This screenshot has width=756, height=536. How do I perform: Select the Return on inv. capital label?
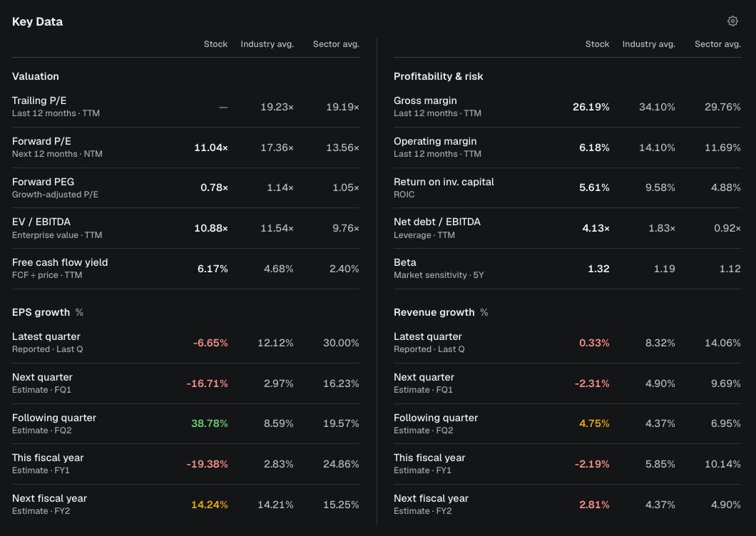(x=444, y=182)
